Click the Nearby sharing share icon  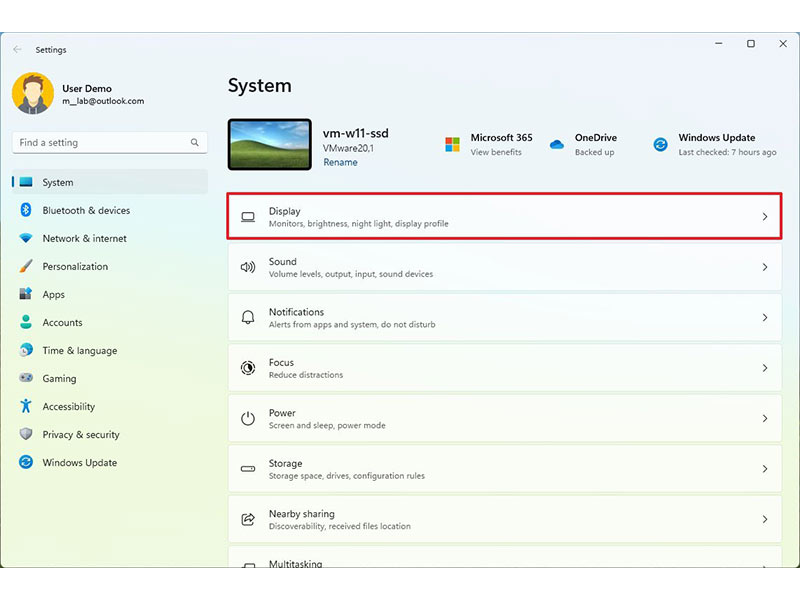pos(248,519)
